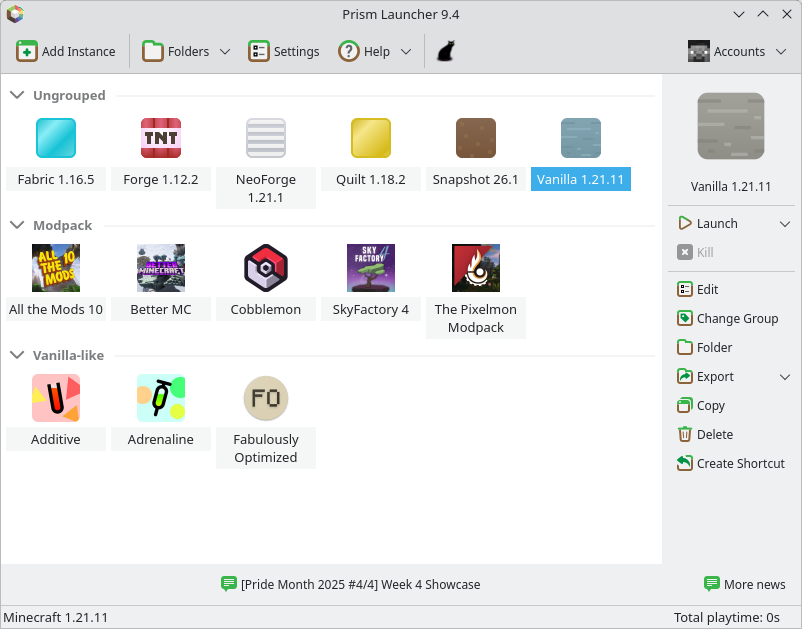
Task: Click the cat icon in the toolbar
Action: pyautogui.click(x=446, y=52)
